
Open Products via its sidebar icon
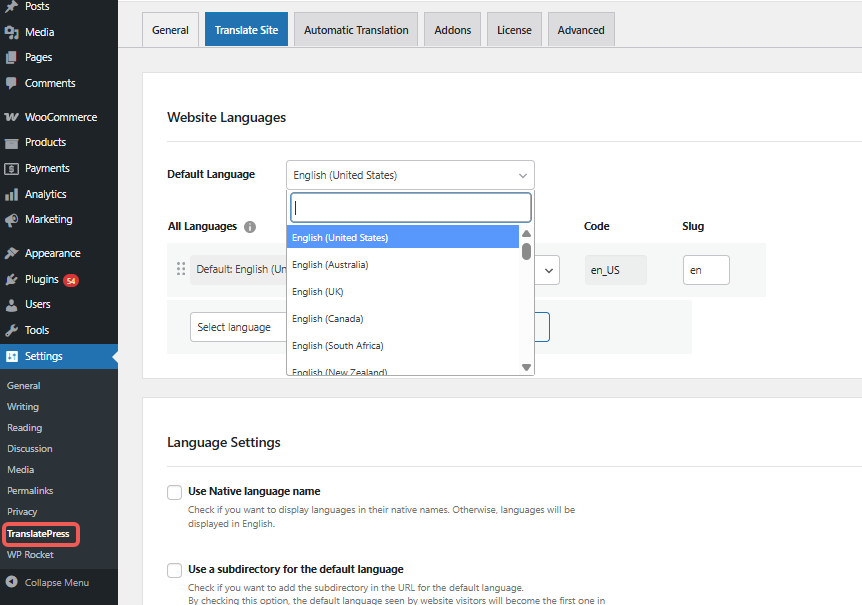tap(12, 143)
